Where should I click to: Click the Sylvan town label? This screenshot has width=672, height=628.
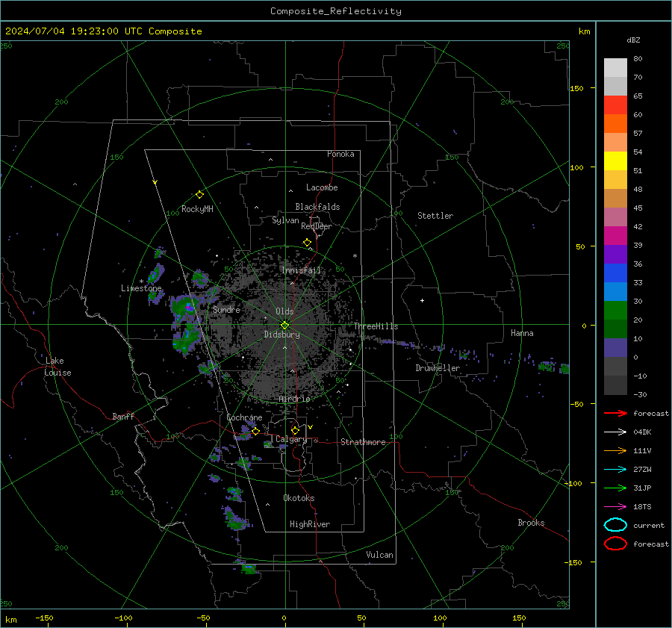[285, 221]
